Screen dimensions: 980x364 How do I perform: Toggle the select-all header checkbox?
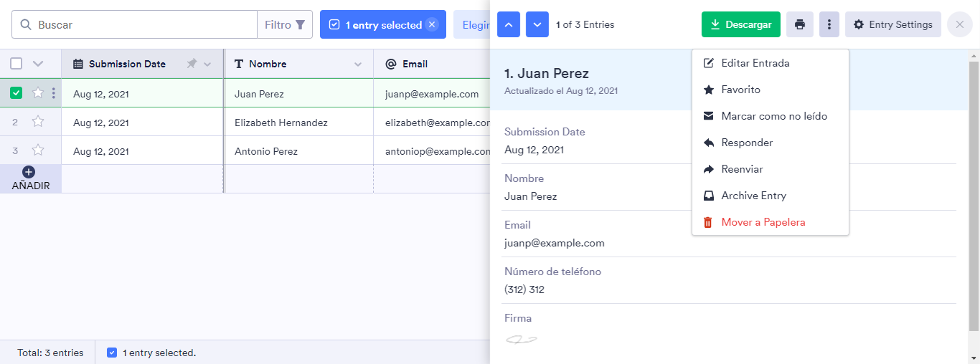(17, 64)
